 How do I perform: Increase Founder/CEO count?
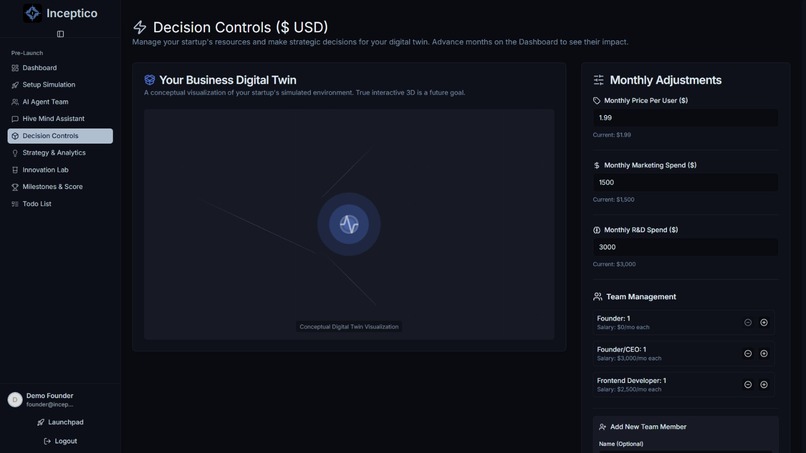tap(764, 354)
